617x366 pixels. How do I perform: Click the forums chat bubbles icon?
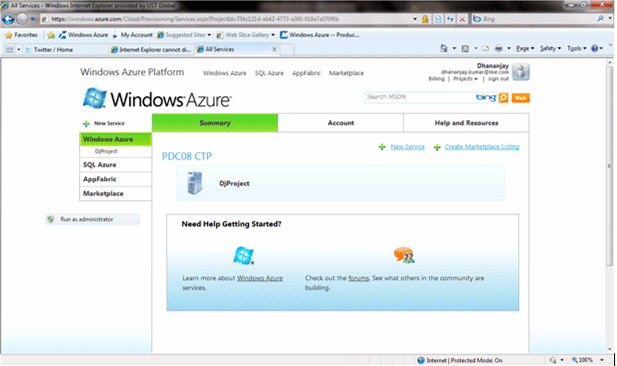click(404, 255)
